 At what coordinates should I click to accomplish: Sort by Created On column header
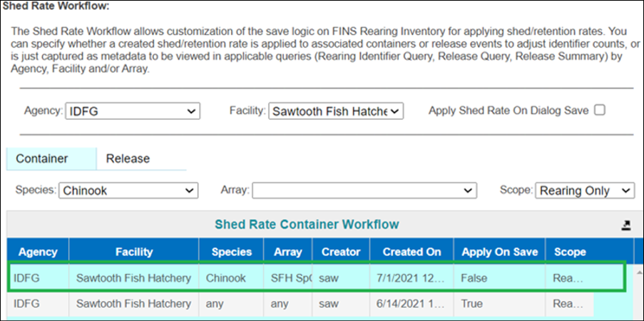pos(412,252)
